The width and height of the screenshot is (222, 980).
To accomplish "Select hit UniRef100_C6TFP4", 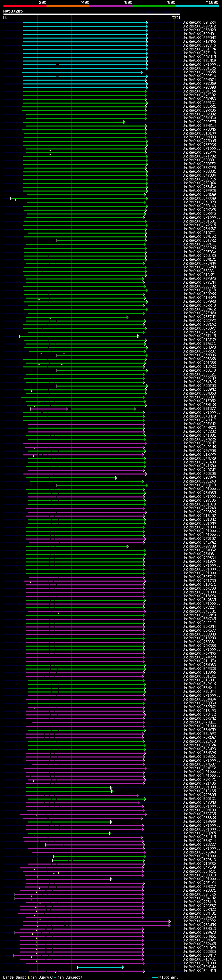I will coord(199,49).
